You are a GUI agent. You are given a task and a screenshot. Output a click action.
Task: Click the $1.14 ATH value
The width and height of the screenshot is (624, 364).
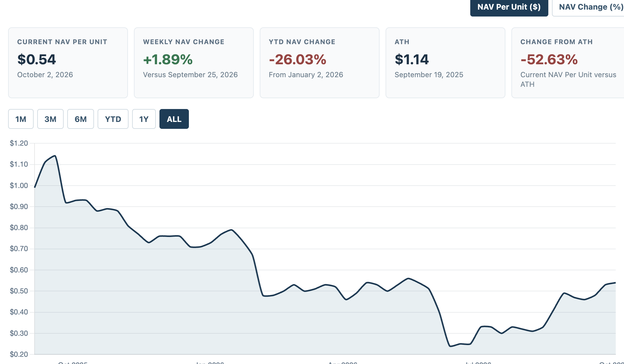pyautogui.click(x=412, y=59)
